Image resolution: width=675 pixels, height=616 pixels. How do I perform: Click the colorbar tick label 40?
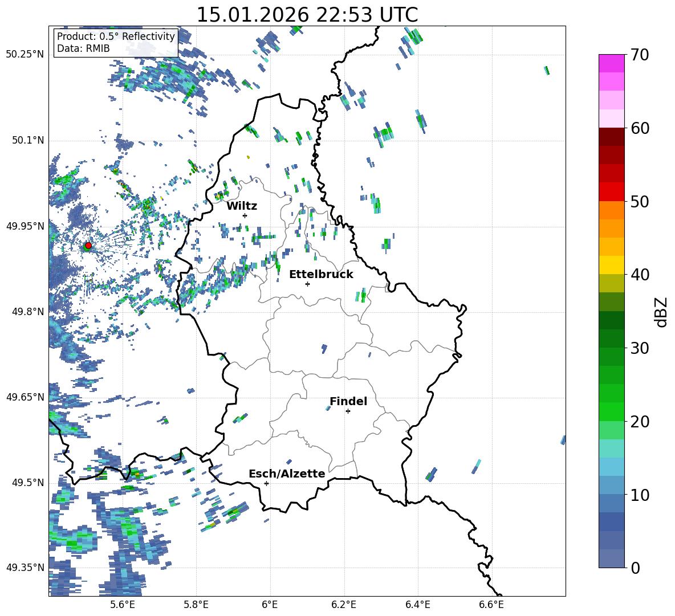click(x=640, y=275)
